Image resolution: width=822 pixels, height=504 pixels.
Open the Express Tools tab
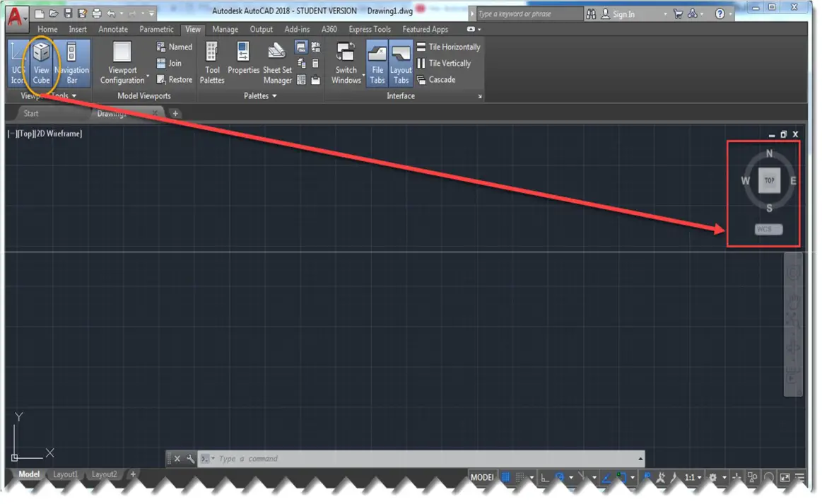tap(370, 30)
